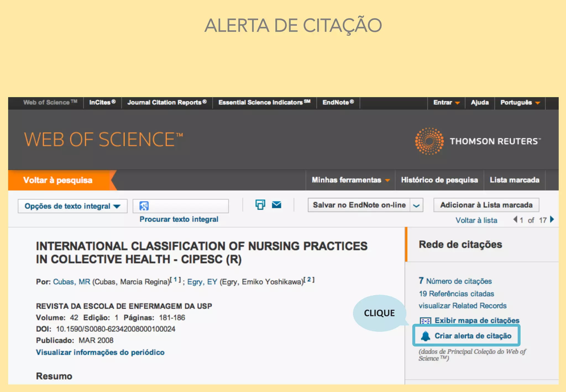Click Exibir mapa de citações link
This screenshot has height=392, width=566.
click(477, 320)
